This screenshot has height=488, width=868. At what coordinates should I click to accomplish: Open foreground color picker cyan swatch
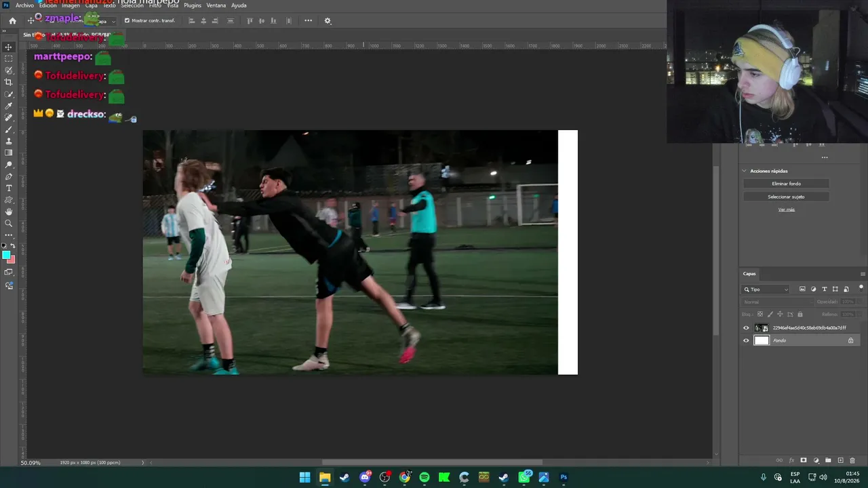pos(6,255)
